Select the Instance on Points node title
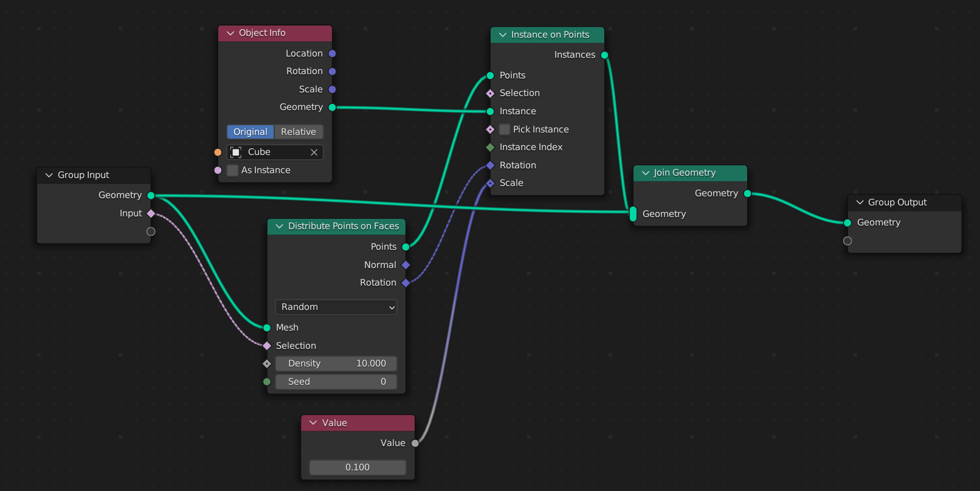 550,35
